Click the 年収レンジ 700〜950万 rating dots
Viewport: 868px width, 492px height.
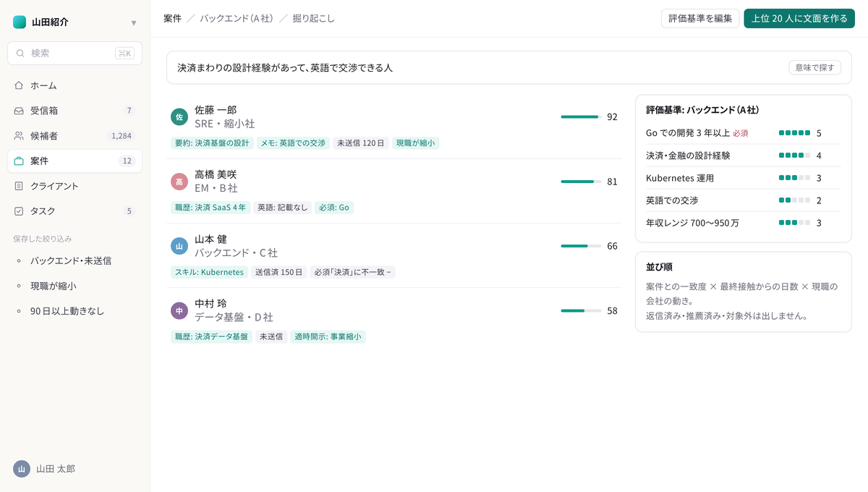click(794, 223)
